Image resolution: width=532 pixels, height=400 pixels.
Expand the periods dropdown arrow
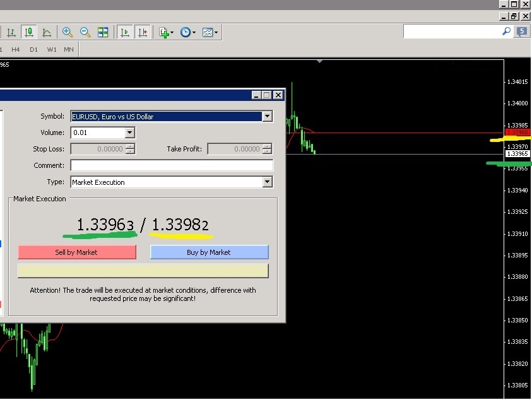(x=194, y=33)
